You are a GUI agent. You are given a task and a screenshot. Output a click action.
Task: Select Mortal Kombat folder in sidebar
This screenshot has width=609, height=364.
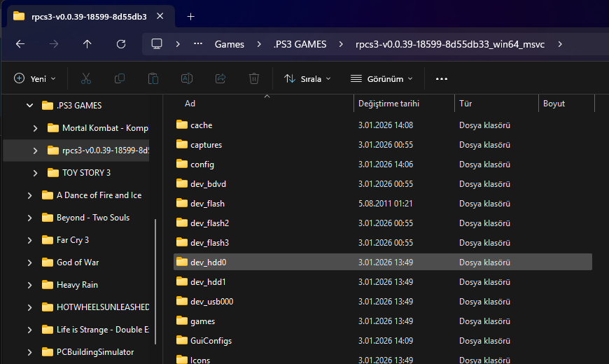tap(105, 128)
